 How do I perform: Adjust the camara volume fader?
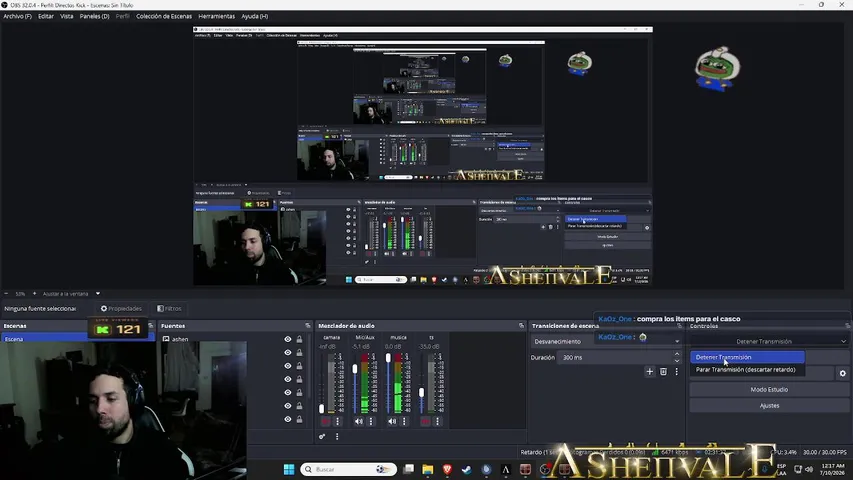[x=322, y=408]
